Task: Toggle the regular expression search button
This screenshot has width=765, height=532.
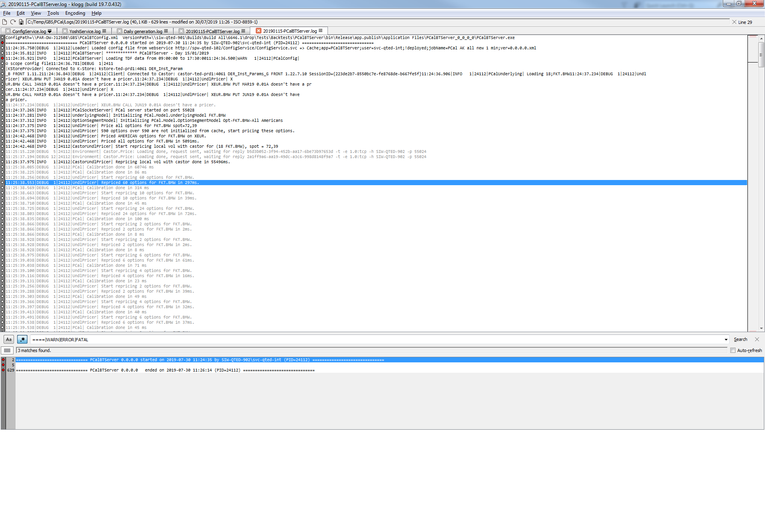Action: [22, 339]
